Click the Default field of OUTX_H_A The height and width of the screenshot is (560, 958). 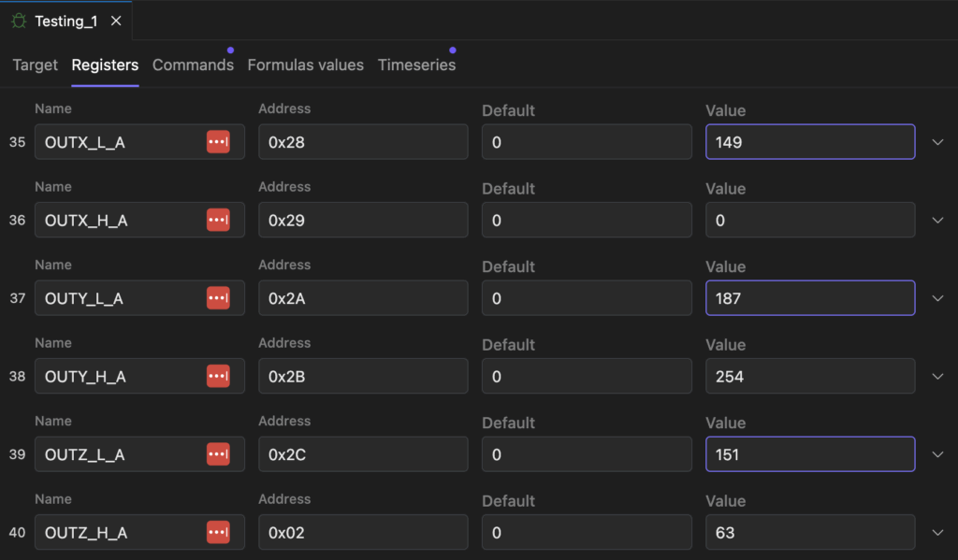[587, 221]
